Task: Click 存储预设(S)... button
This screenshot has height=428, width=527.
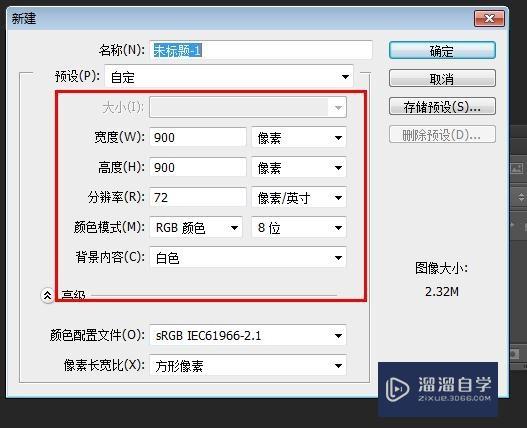Action: tap(442, 107)
